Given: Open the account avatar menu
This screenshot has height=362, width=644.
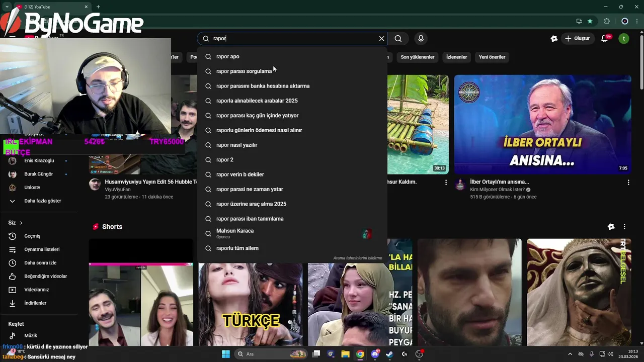Looking at the screenshot, I should (624, 39).
